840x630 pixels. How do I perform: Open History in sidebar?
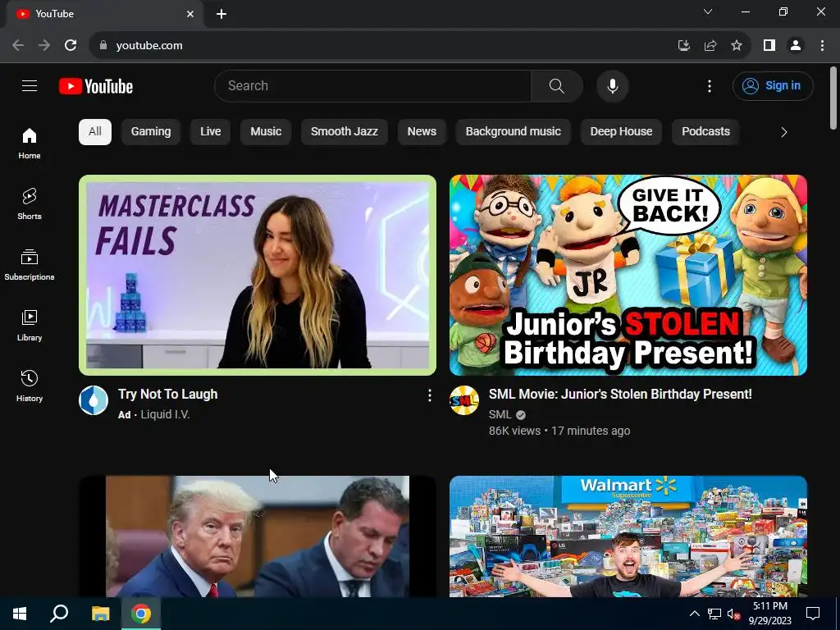point(30,386)
